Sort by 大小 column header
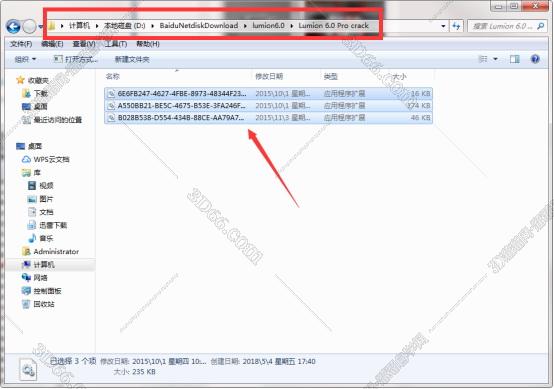This screenshot has height=389, width=554. (x=399, y=76)
